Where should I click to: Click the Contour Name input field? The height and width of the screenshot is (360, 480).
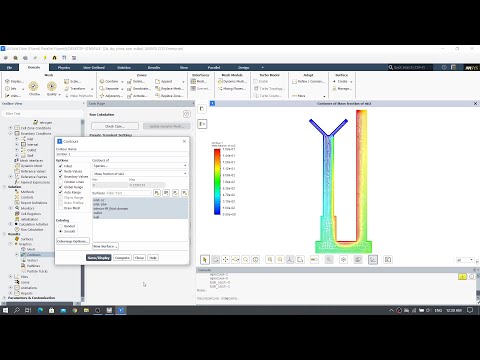click(x=122, y=154)
